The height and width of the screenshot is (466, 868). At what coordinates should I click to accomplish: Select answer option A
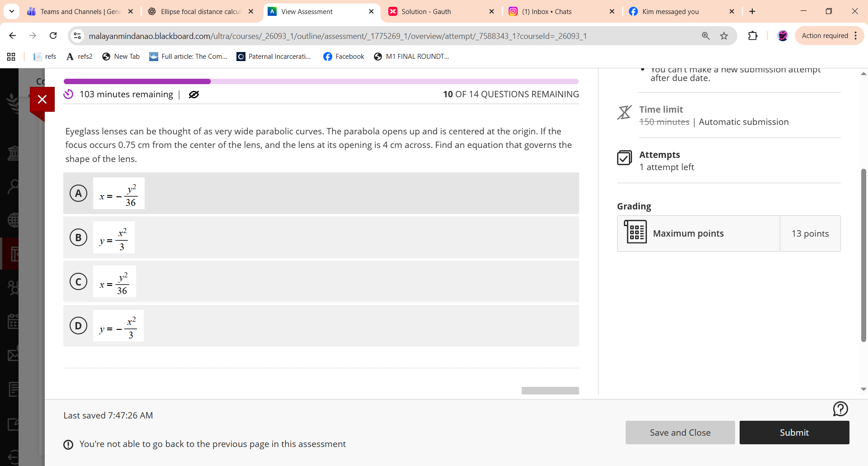point(78,193)
